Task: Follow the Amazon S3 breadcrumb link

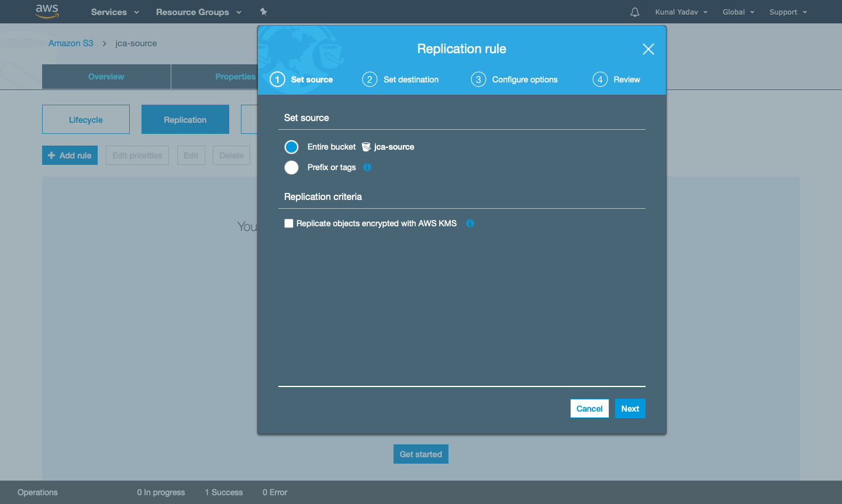Action: [x=71, y=43]
